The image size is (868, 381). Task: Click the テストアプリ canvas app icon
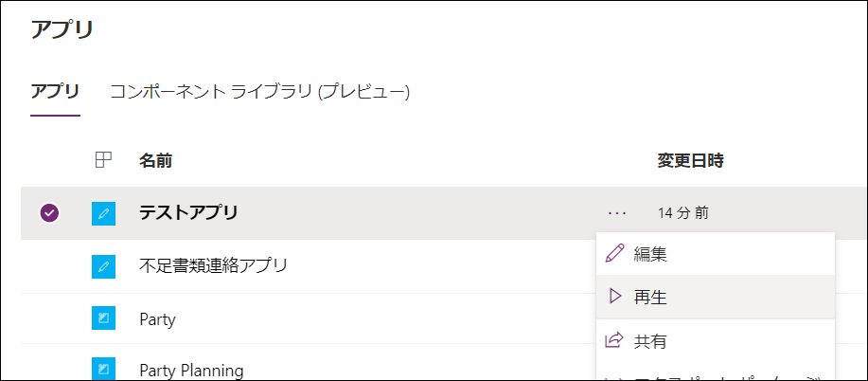pos(103,213)
